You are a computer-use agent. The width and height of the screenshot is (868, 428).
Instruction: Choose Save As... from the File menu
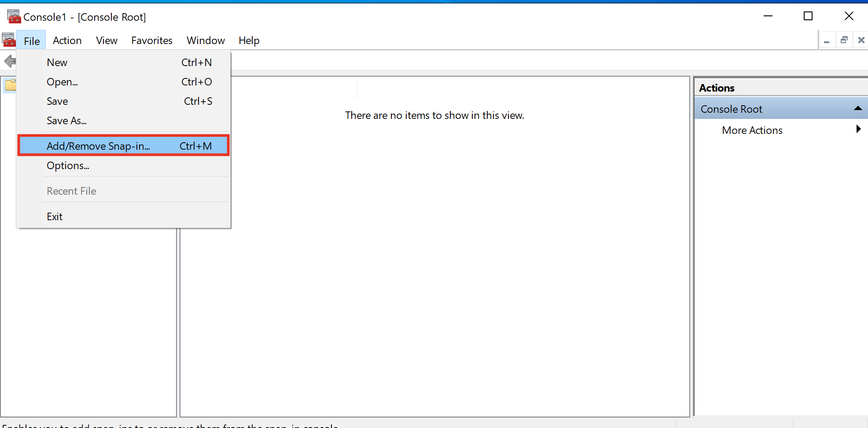tap(66, 121)
